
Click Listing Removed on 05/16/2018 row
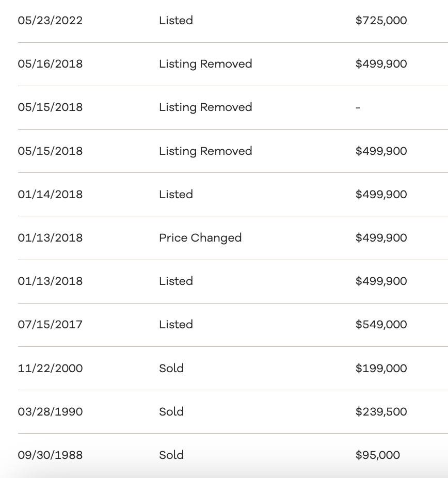click(x=205, y=64)
